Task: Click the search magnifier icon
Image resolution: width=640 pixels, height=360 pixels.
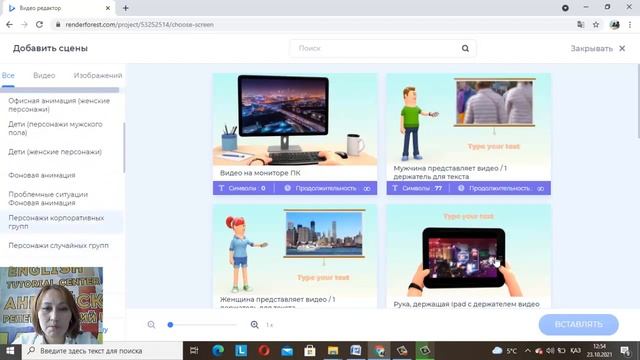Action: [465, 48]
